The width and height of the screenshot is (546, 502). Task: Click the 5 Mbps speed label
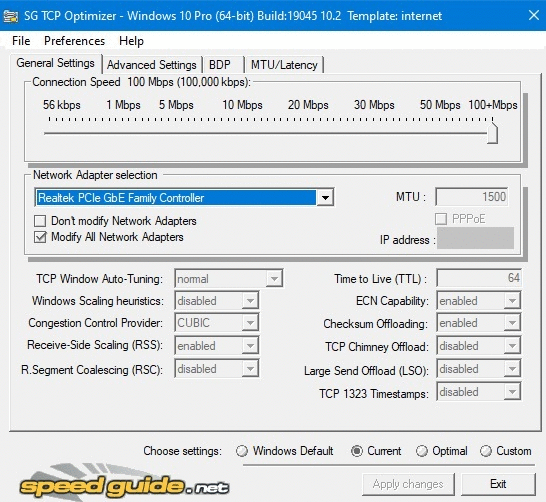coord(176,105)
